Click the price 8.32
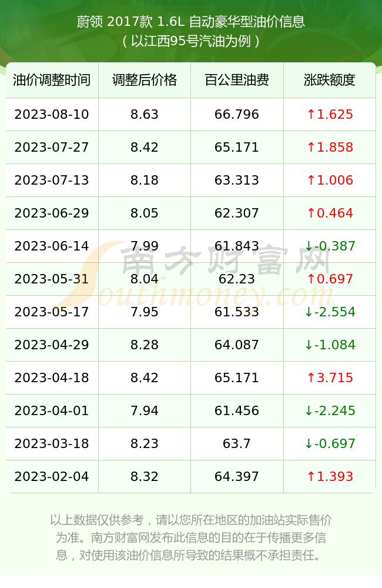This screenshot has height=588, width=382. 145,477
